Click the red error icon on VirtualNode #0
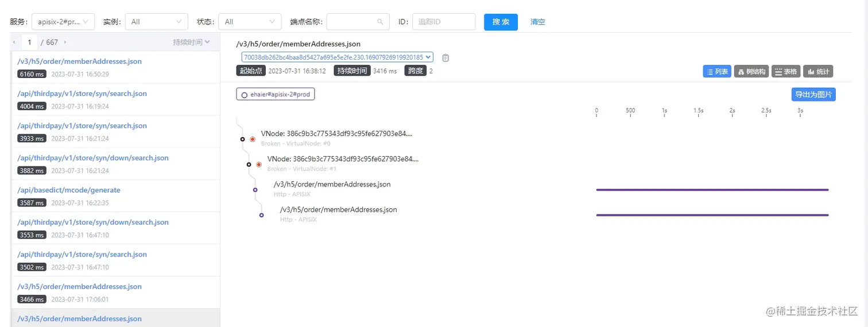The image size is (868, 327). pyautogui.click(x=253, y=139)
